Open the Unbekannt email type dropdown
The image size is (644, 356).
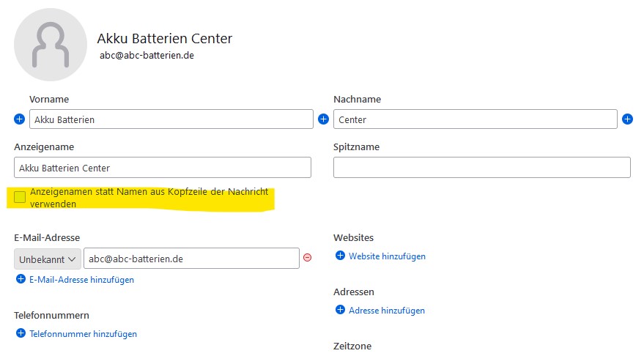click(48, 259)
